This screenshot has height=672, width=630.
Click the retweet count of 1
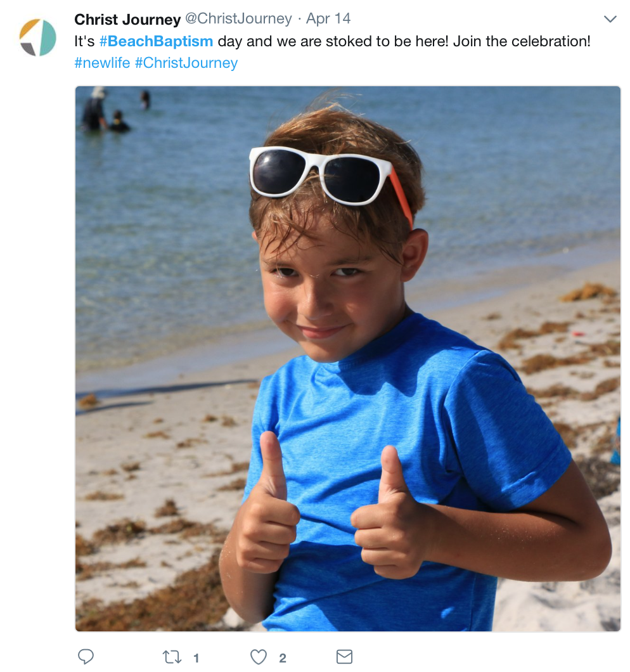[196, 658]
